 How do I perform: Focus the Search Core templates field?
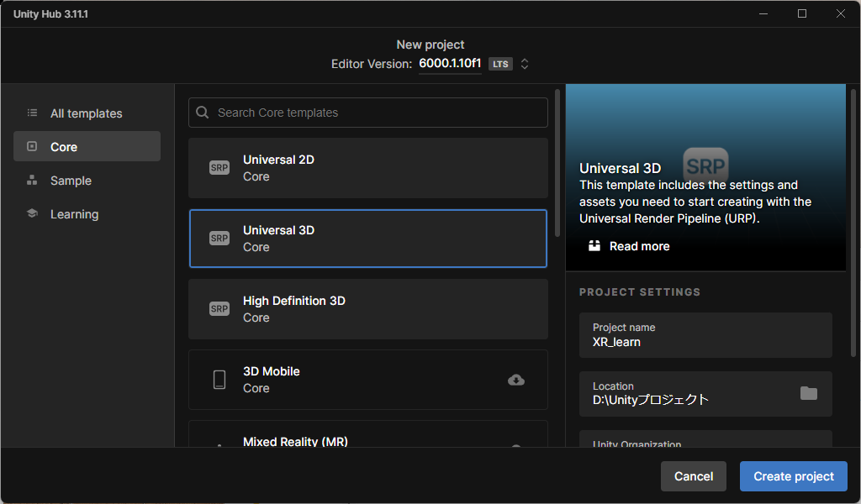[x=368, y=113]
